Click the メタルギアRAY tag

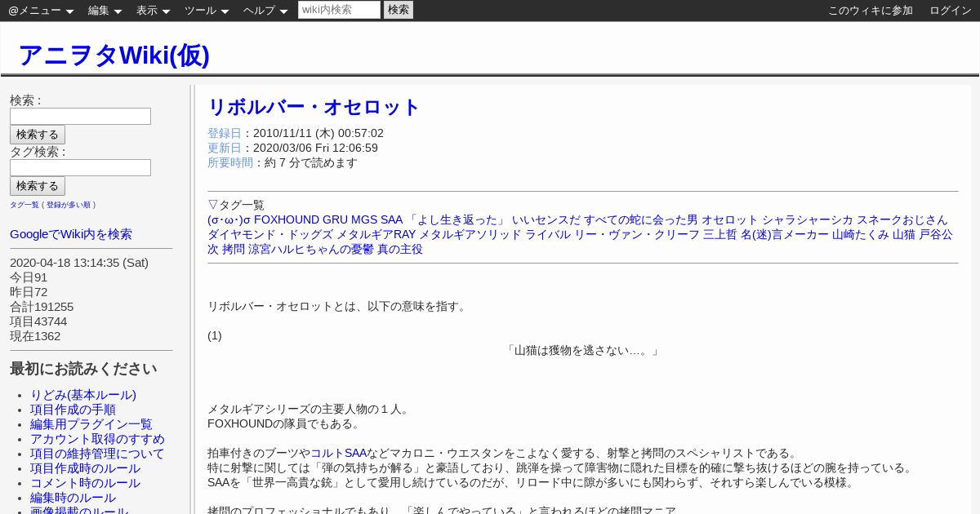(376, 235)
